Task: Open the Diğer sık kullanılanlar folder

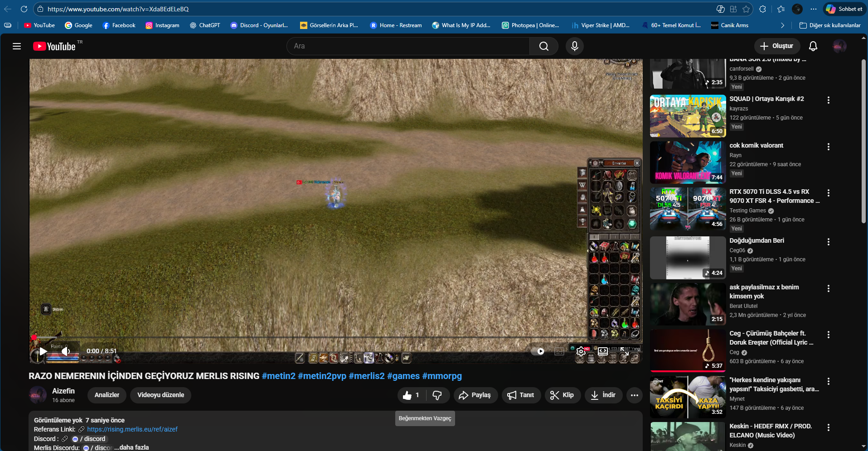Action: pyautogui.click(x=830, y=25)
